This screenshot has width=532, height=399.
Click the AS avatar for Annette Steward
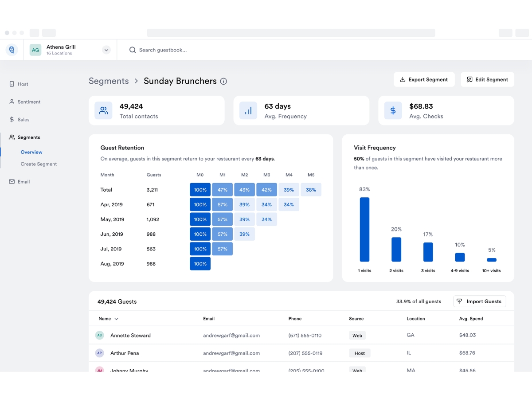point(99,335)
